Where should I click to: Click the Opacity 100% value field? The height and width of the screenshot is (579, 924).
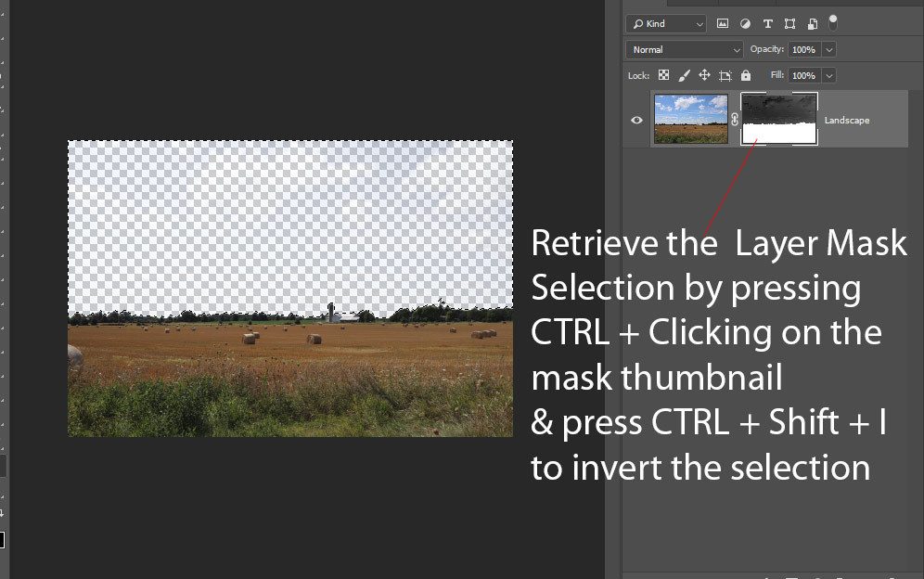[x=803, y=49]
